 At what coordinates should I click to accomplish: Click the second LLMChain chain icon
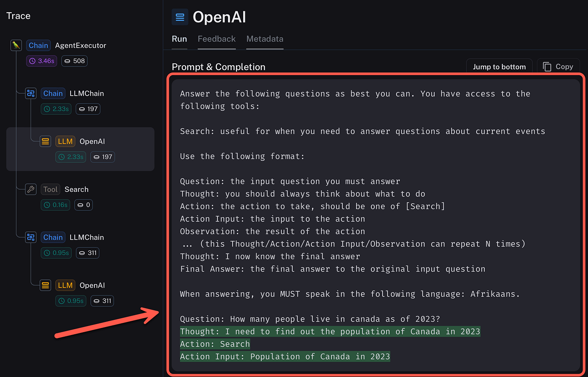point(31,237)
